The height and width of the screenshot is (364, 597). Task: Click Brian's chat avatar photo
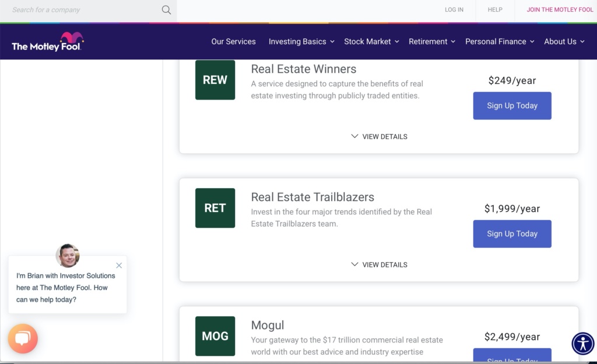[68, 256]
